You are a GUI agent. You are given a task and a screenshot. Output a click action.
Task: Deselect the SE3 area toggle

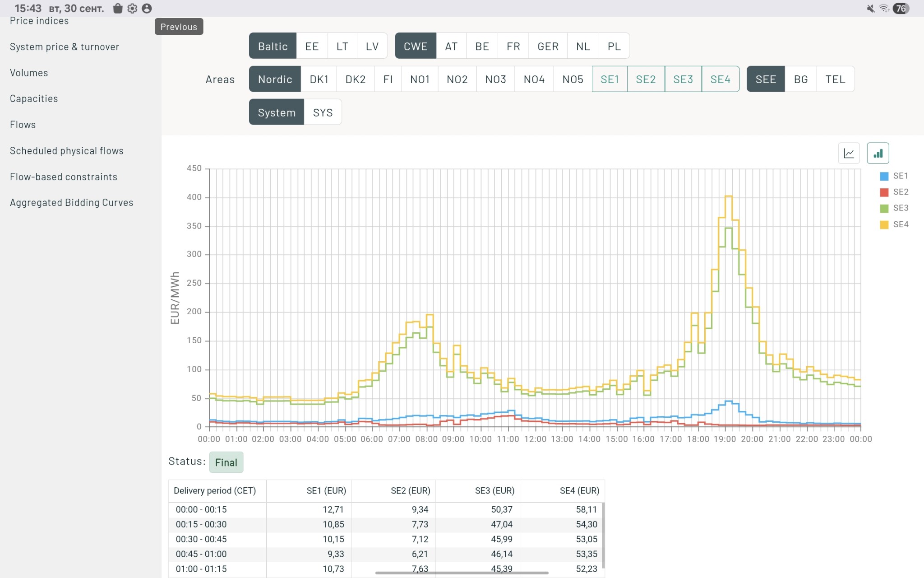tap(683, 79)
